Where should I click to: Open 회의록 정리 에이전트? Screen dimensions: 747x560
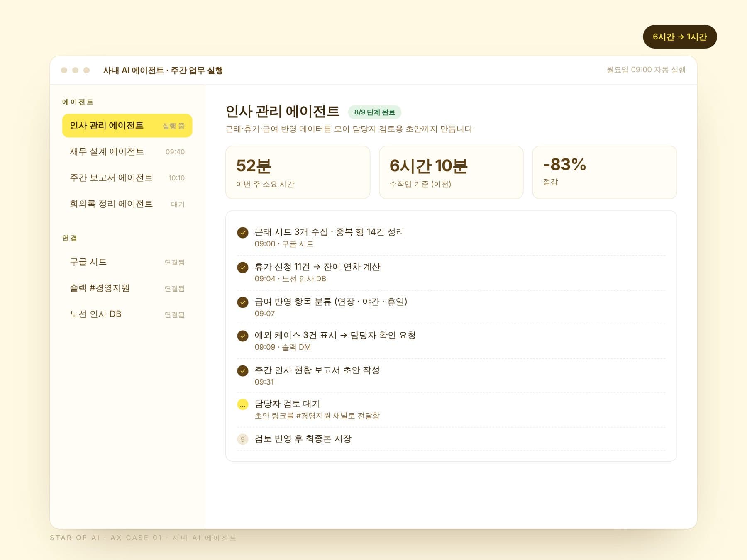[127, 204]
